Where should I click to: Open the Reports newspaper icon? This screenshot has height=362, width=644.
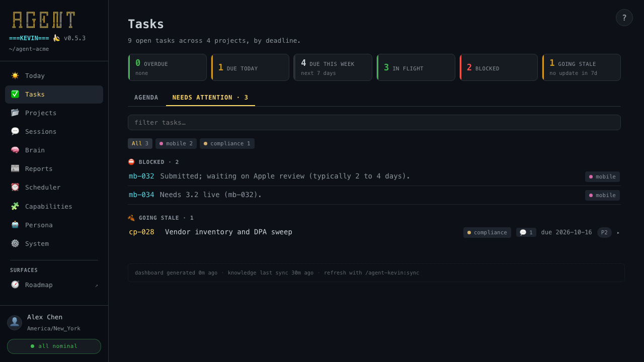point(15,168)
